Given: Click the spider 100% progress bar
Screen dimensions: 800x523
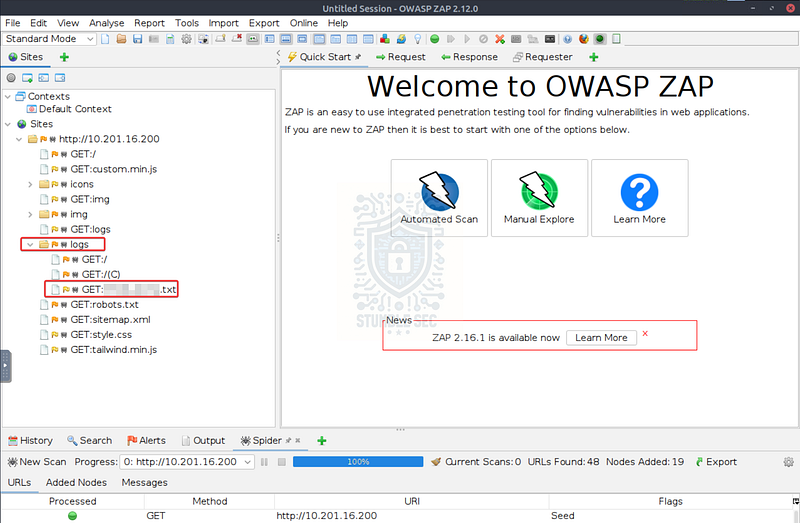Looking at the screenshot, I should click(x=358, y=462).
